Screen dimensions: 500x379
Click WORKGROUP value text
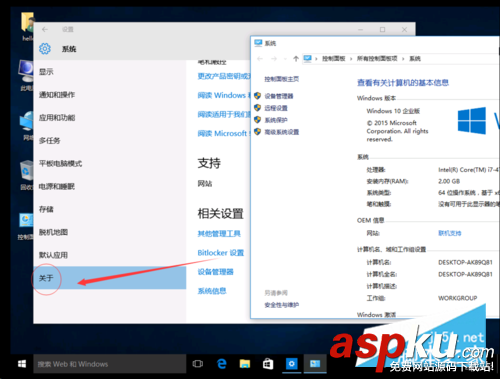point(458,298)
